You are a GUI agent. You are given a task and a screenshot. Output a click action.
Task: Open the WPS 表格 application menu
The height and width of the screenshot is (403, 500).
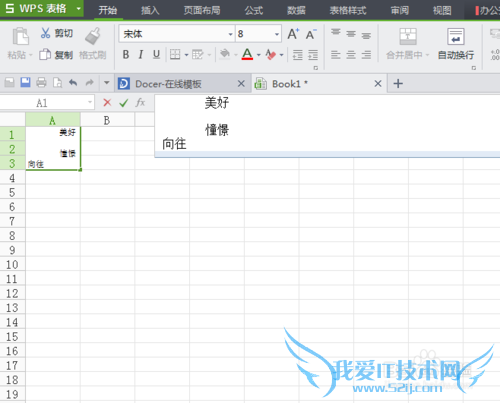click(42, 9)
